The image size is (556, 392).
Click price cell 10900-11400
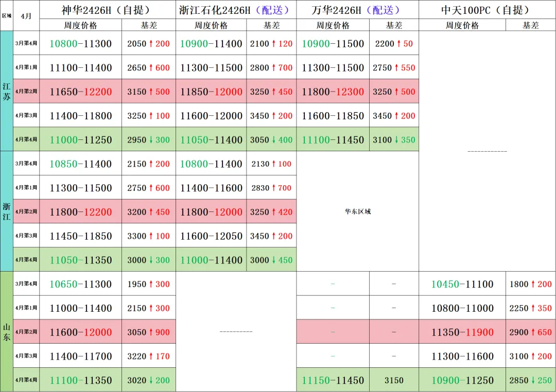pyautogui.click(x=211, y=43)
